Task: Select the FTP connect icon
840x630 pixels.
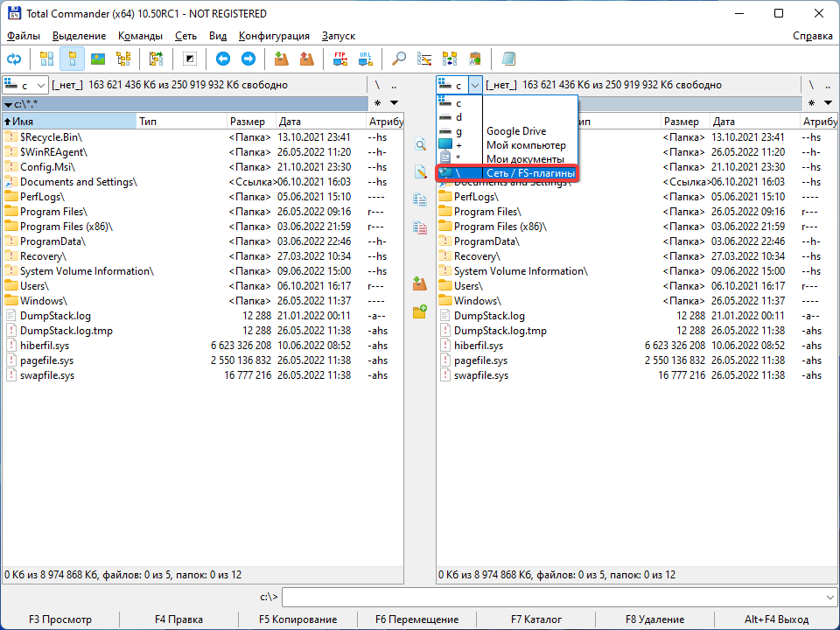Action: pos(339,59)
